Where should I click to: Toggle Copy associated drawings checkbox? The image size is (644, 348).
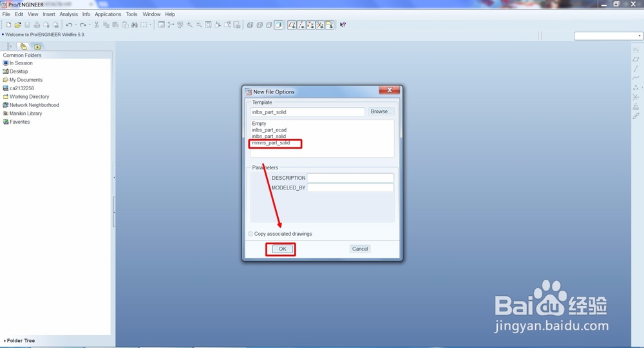(x=251, y=234)
